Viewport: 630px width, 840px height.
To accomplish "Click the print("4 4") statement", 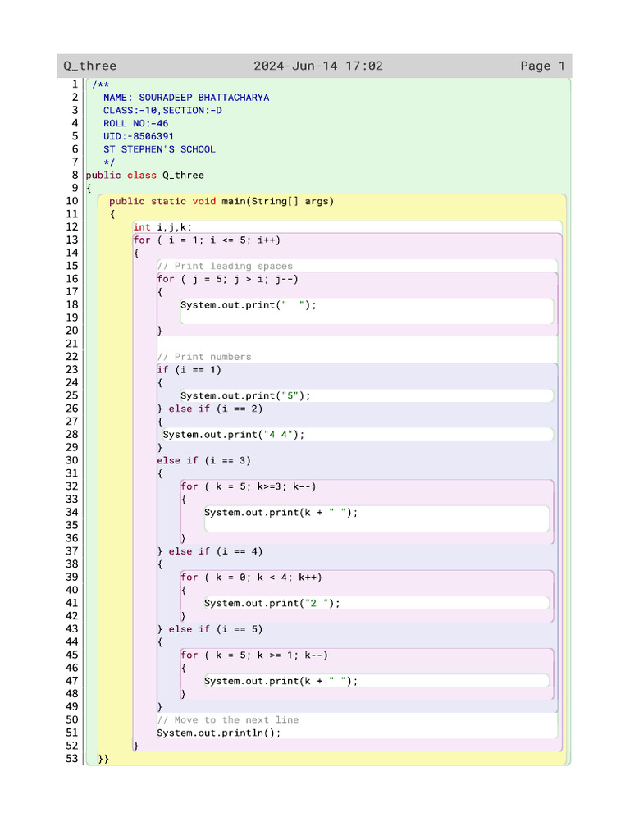I will (x=234, y=435).
